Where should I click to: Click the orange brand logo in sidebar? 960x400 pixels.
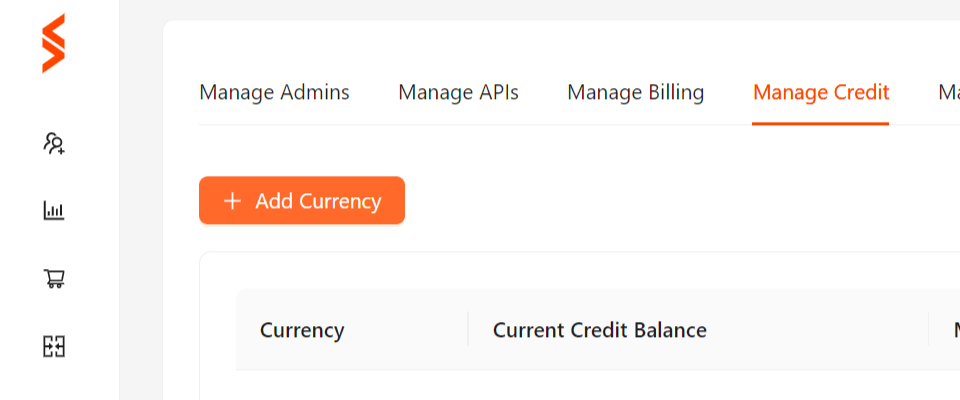click(x=53, y=43)
